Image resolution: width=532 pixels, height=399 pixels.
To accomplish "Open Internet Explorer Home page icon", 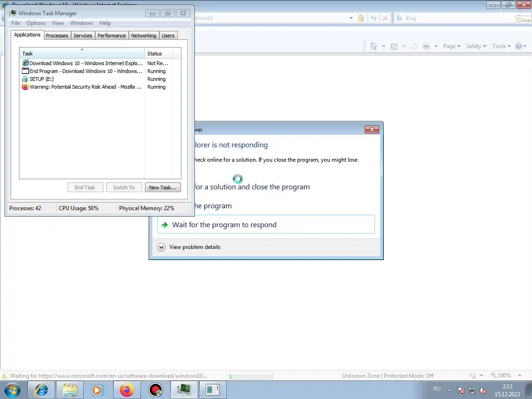I will coord(374,46).
